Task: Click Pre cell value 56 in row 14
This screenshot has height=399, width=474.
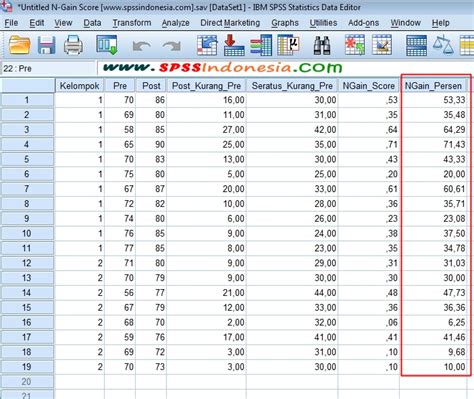Action: pos(120,293)
